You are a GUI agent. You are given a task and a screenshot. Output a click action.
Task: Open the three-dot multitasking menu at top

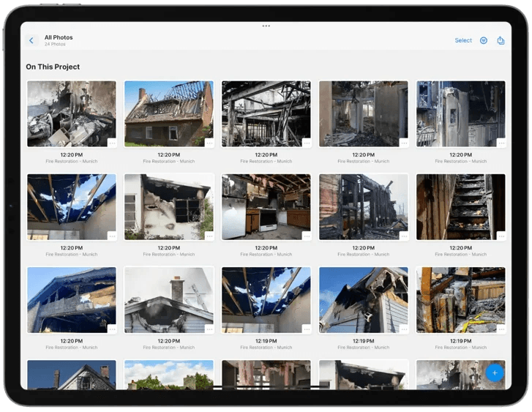[266, 26]
